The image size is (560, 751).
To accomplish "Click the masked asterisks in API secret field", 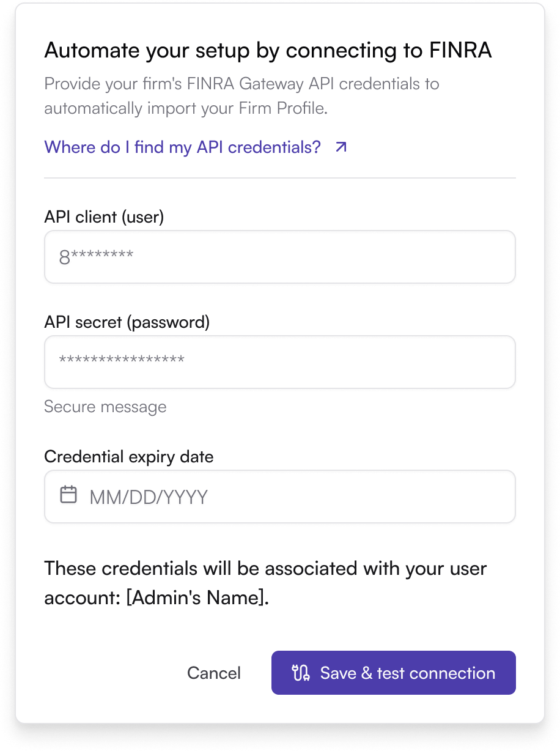I will [x=122, y=360].
